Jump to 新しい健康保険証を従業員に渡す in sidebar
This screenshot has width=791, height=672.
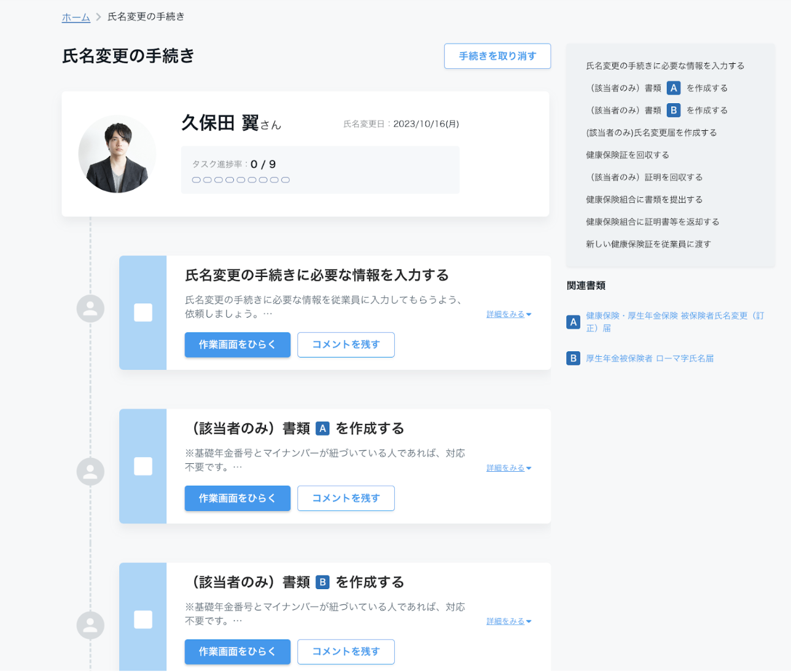coord(649,244)
